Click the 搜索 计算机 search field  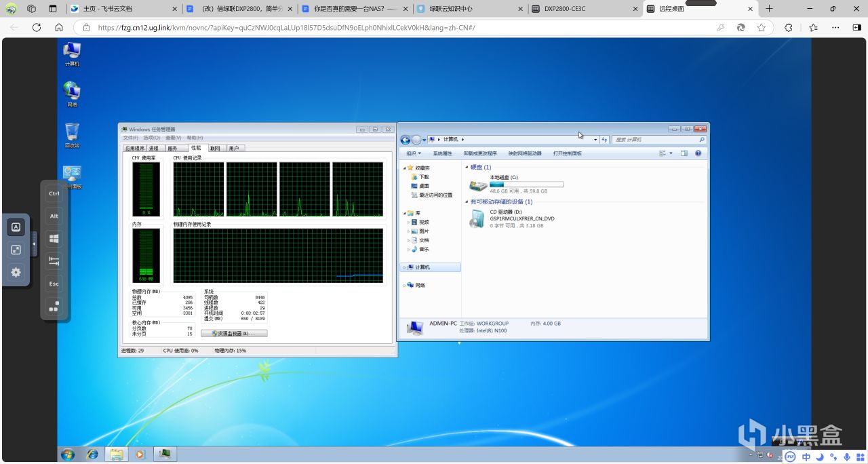pos(654,140)
